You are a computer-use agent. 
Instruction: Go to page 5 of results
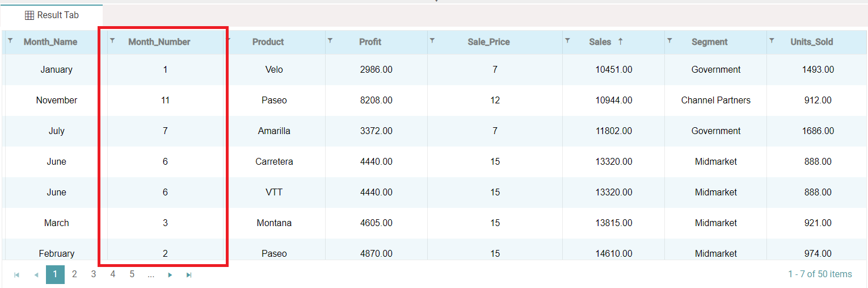[132, 274]
